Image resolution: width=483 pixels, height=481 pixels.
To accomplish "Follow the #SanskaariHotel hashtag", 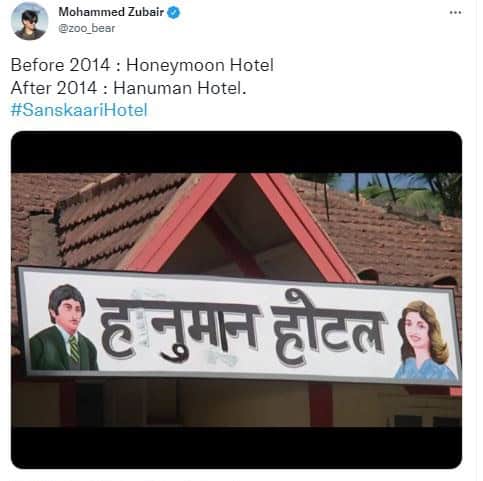I will tap(79, 110).
